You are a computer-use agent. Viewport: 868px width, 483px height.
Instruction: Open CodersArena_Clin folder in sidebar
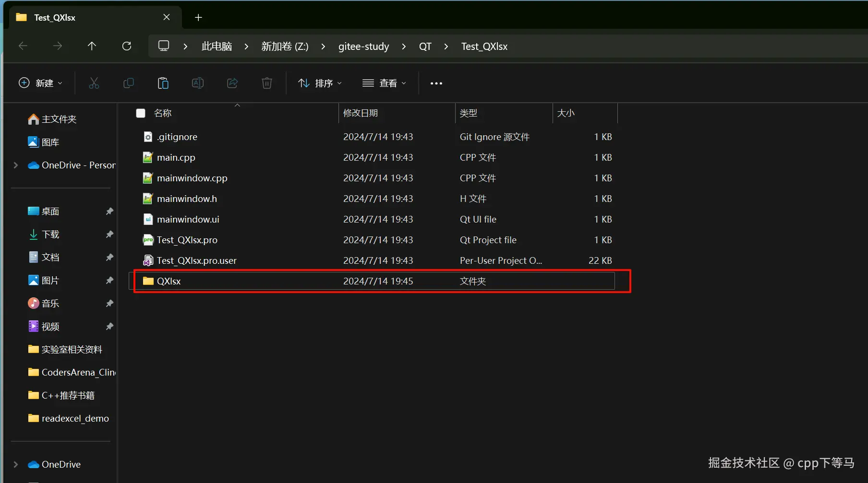72,373
